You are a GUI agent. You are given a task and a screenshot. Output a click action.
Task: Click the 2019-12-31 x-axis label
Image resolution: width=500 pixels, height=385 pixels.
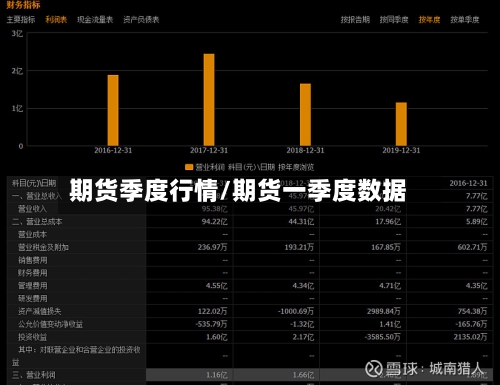click(x=401, y=150)
